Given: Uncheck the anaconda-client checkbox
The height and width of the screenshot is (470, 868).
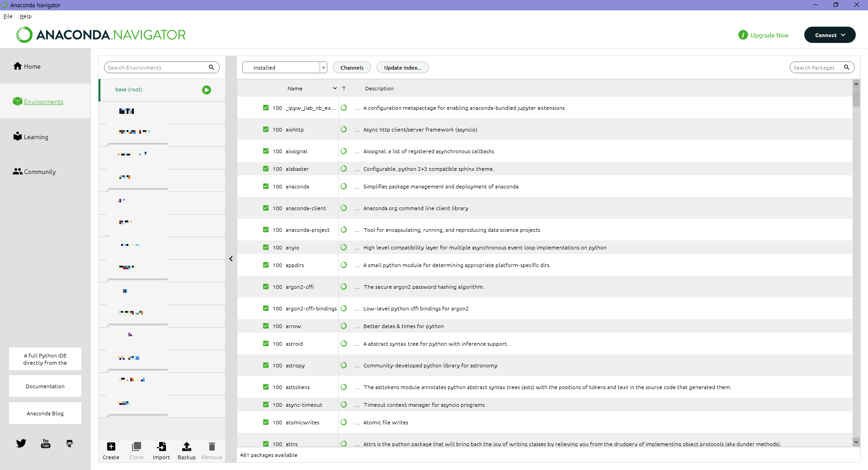Looking at the screenshot, I should click(x=266, y=208).
